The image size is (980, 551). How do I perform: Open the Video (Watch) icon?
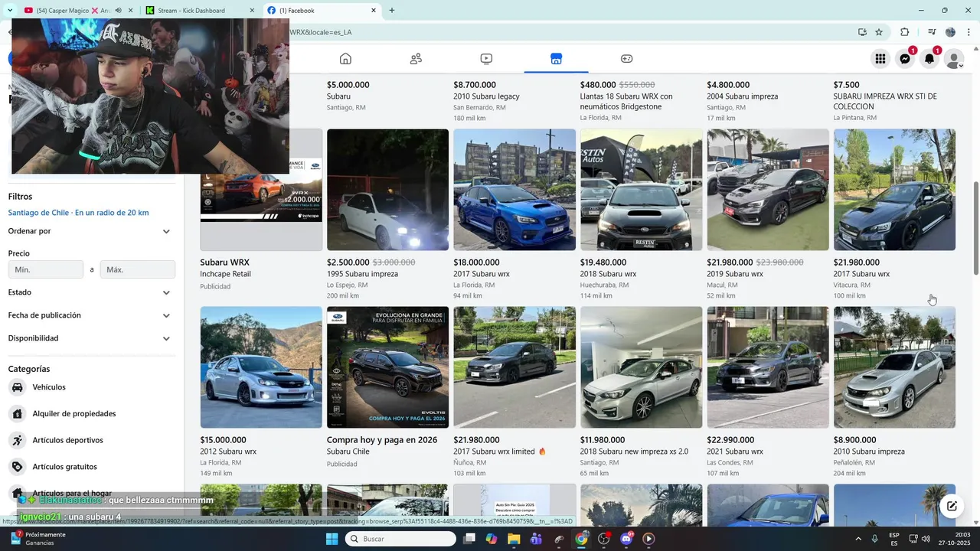click(486, 59)
